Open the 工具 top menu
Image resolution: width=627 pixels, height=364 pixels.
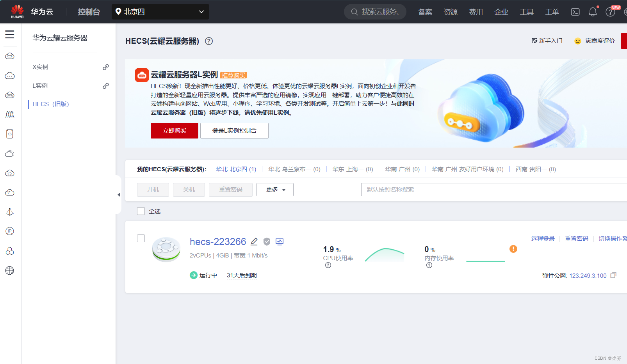pos(527,12)
